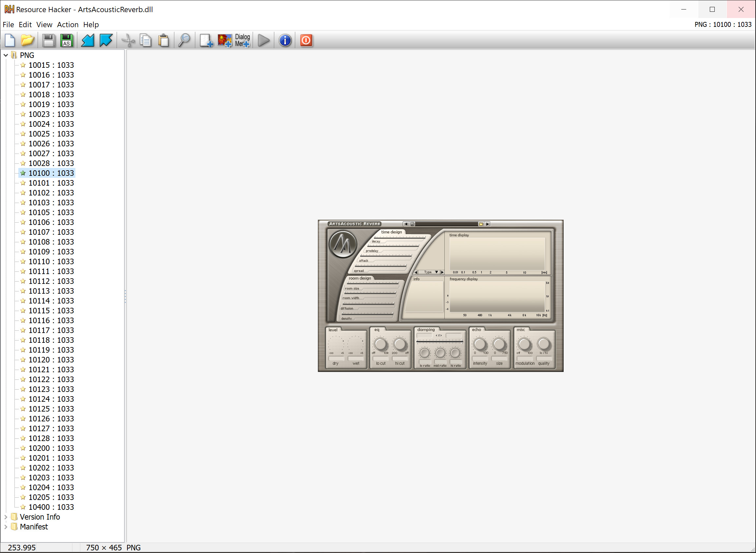Screen dimensions: 756x553
Task: Select resource 10116 : 1033
Action: 51,320
